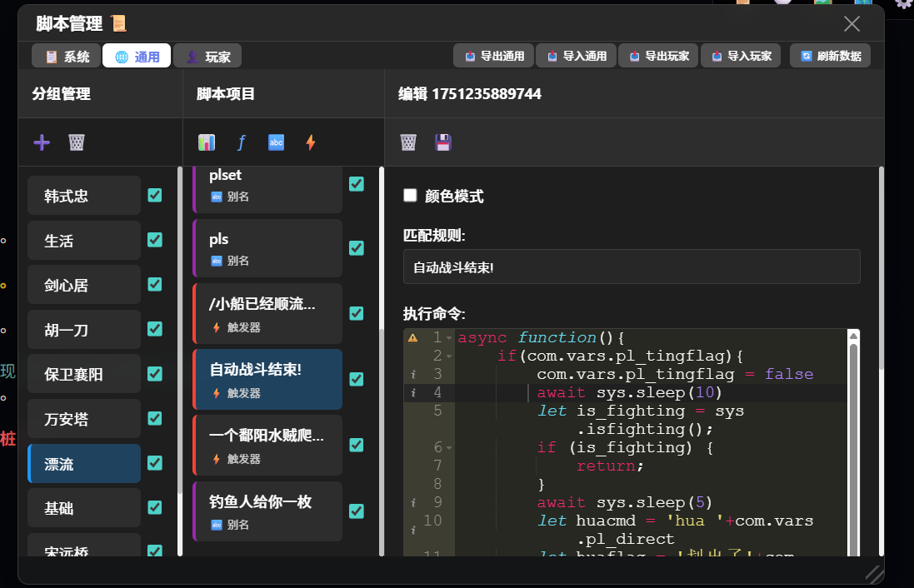Click the 导入通用 button
The width and height of the screenshot is (914, 588).
(x=576, y=56)
